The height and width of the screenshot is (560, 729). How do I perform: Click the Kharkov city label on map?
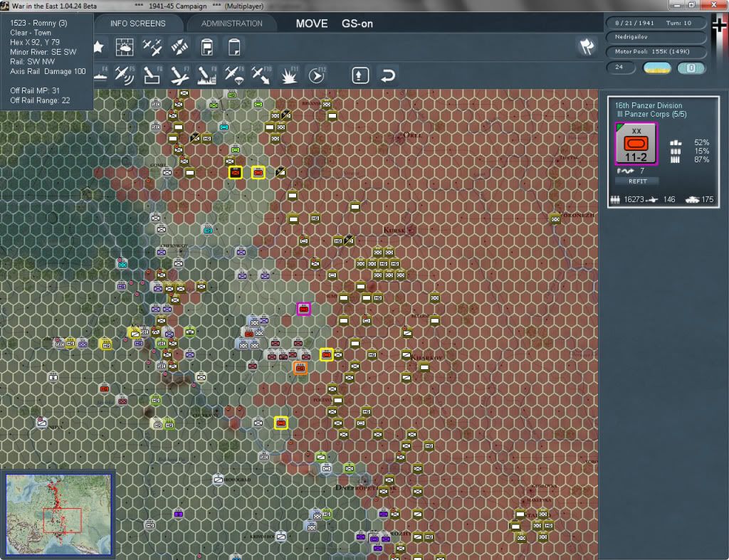pos(426,357)
